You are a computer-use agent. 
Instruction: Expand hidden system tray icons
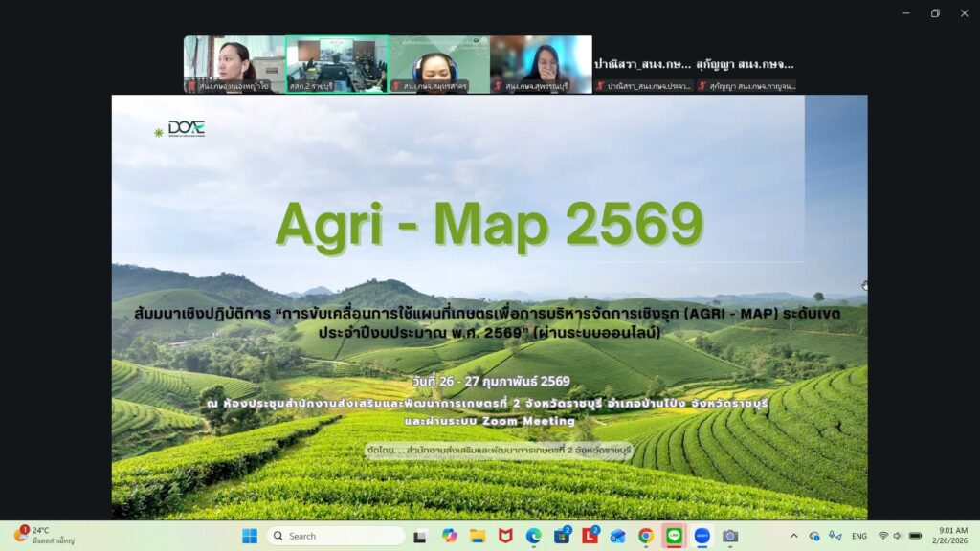click(x=793, y=536)
